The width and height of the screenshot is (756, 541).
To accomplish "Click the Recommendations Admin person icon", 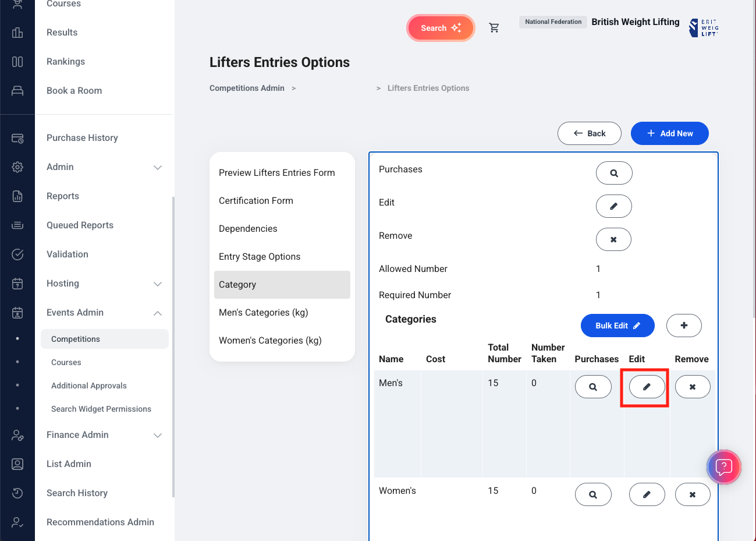I will pos(17,522).
